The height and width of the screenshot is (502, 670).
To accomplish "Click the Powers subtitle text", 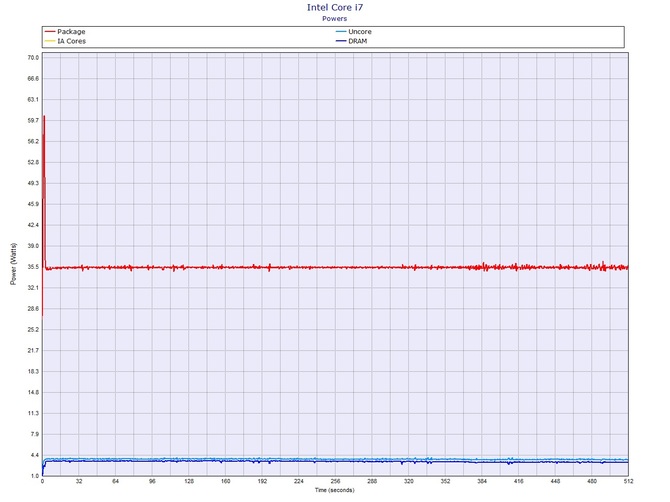I will coord(335,18).
